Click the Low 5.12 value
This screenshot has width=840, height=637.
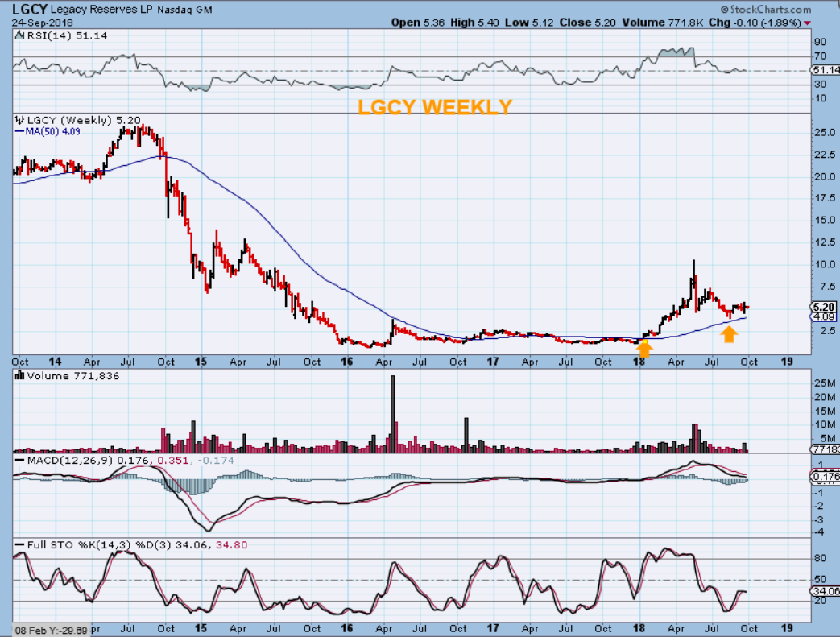click(x=529, y=23)
